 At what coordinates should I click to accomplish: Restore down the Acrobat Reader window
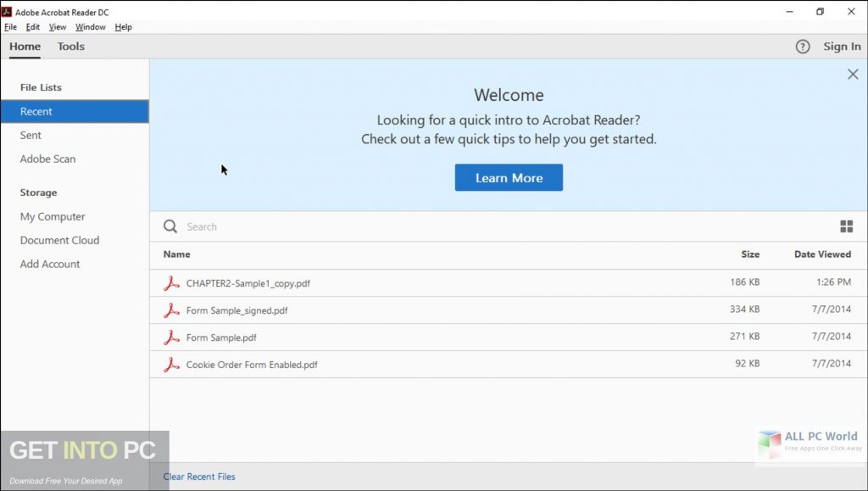pos(820,12)
